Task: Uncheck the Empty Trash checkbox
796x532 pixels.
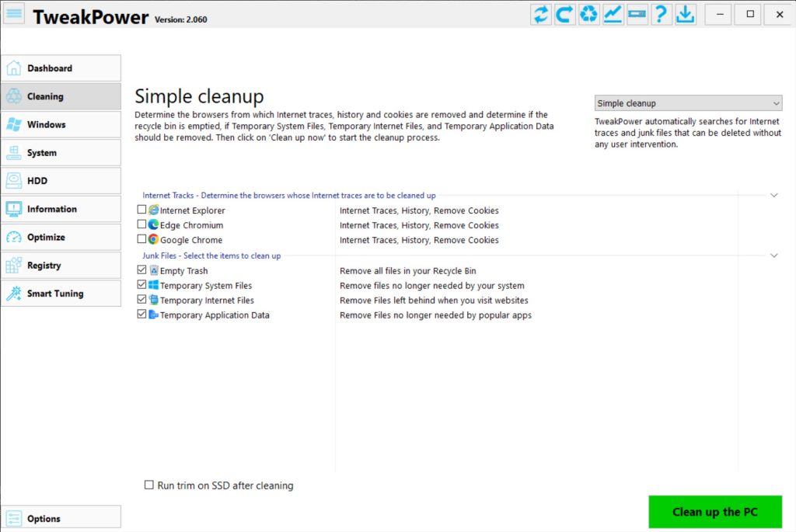Action: pos(141,269)
